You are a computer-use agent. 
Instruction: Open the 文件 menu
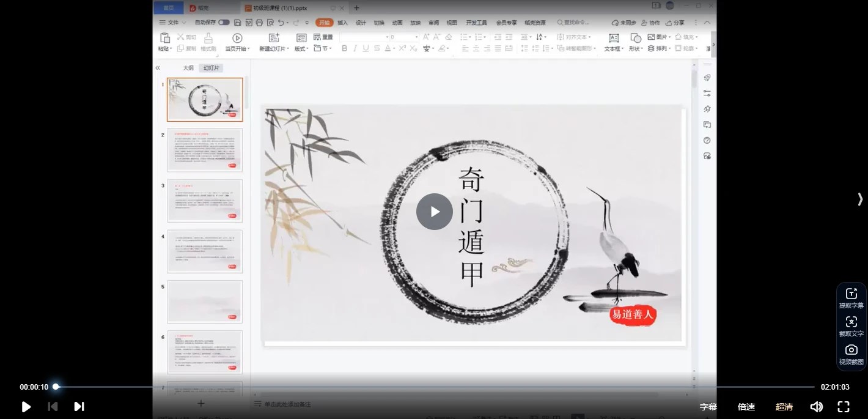tap(173, 23)
